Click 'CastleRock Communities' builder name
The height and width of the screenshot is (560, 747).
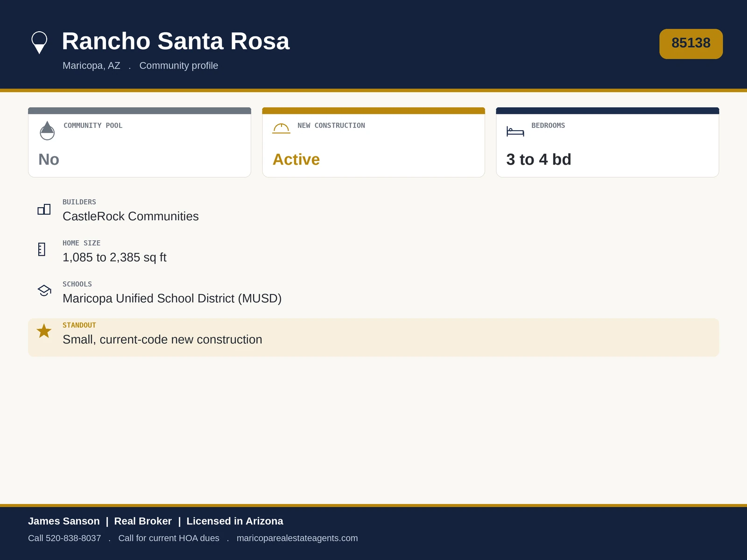131,217
